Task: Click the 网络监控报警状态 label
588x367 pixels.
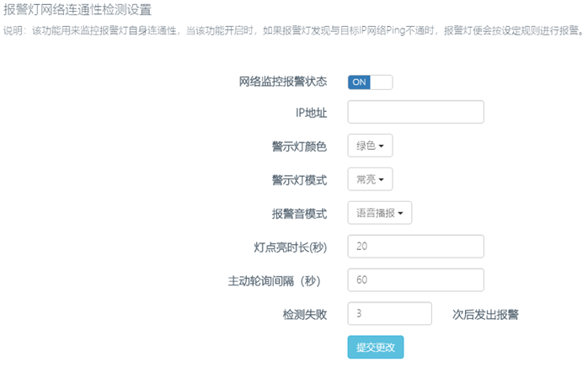Action: [x=283, y=82]
